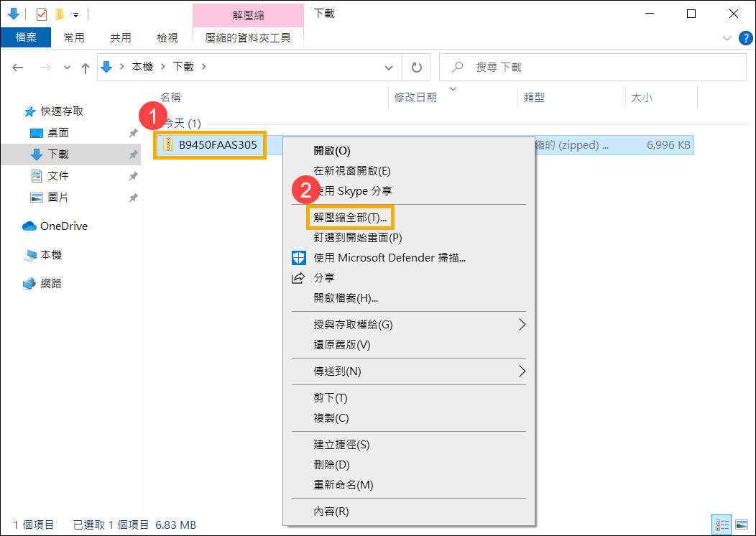Viewport: 756px width, 536px height.
Task: Click the Microsoft Defender shield icon in the context menu
Action: pos(298,257)
